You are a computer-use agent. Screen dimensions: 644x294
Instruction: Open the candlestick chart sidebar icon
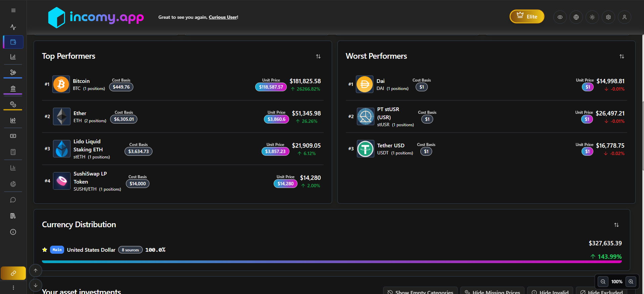point(13,120)
